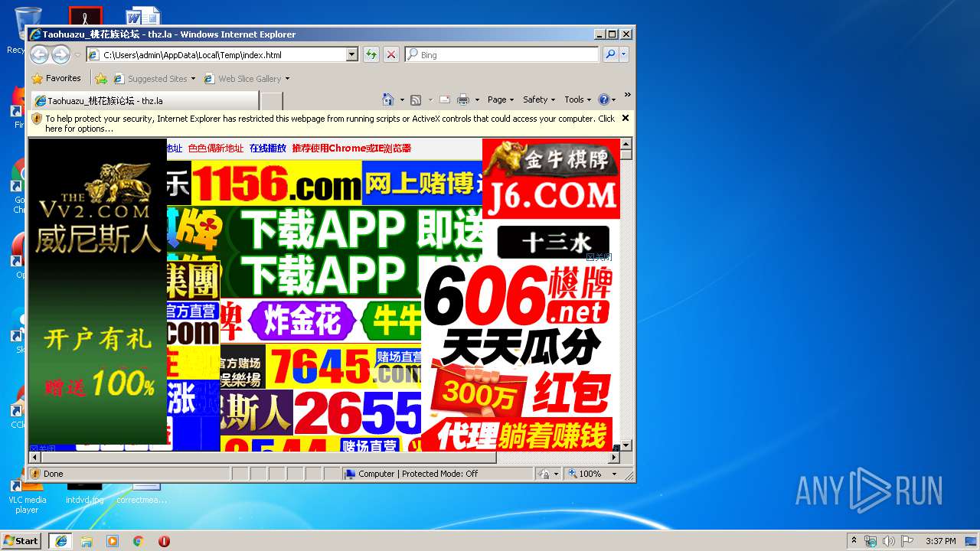Click vertical scrollbar down arrow

click(x=626, y=445)
